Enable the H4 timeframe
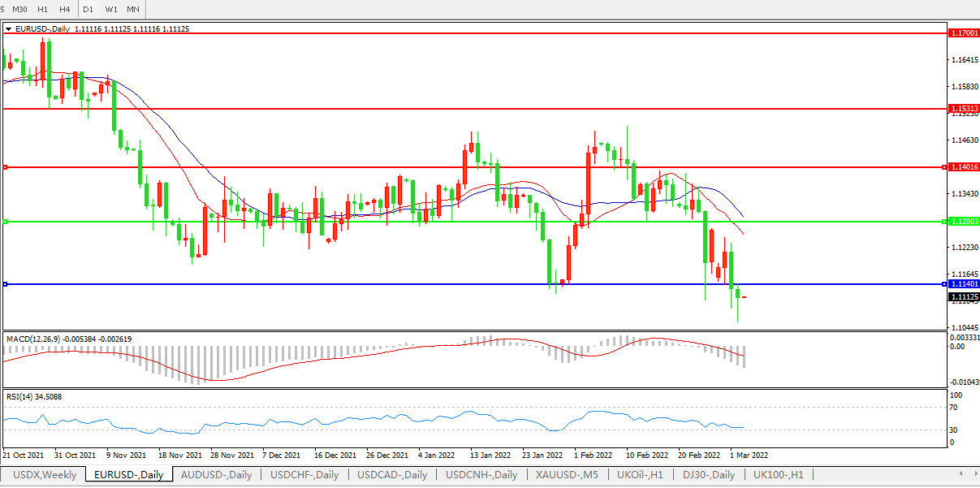This screenshot has width=980, height=488. 65,9
